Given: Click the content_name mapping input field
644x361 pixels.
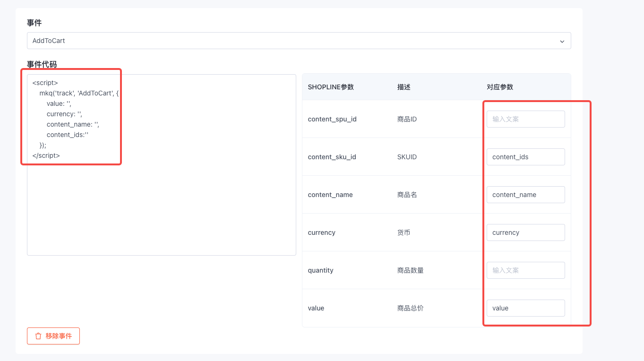Looking at the screenshot, I should pos(526,195).
